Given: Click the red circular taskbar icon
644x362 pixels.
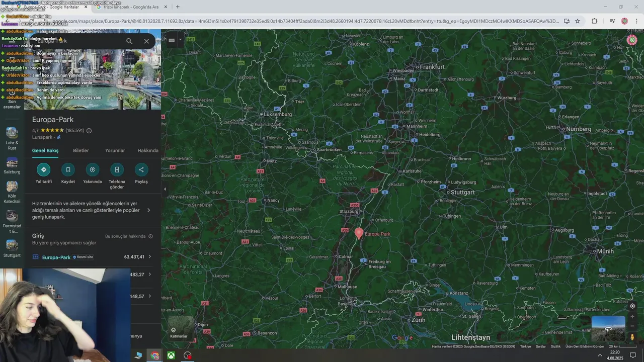Looking at the screenshot, I should pos(188,355).
